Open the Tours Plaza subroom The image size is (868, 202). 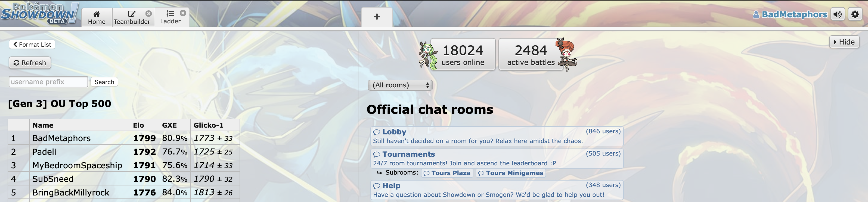(447, 173)
